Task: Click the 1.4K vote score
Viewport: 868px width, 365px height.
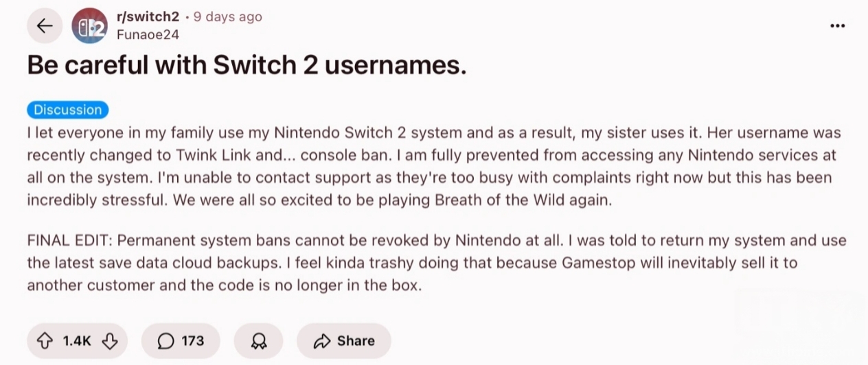Action: coord(77,341)
